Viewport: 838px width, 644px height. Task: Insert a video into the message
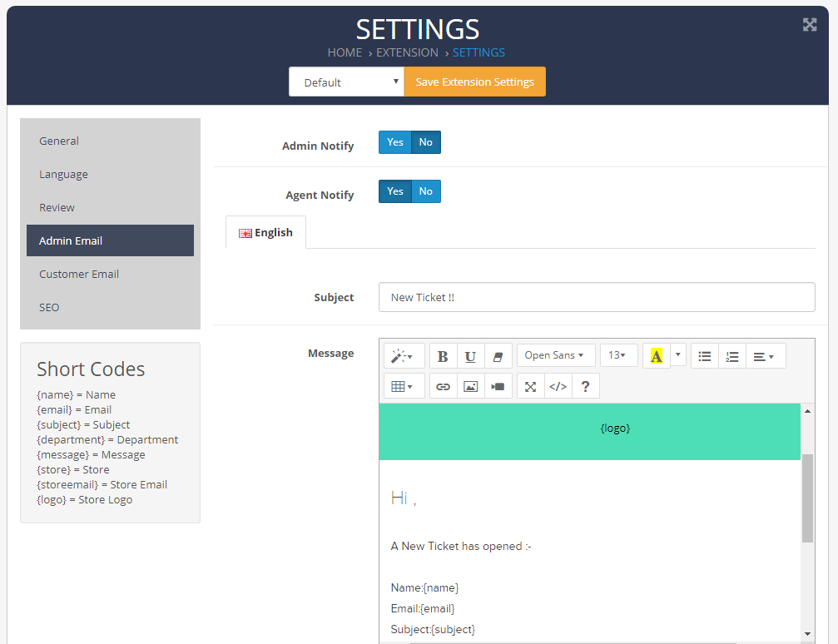498,386
